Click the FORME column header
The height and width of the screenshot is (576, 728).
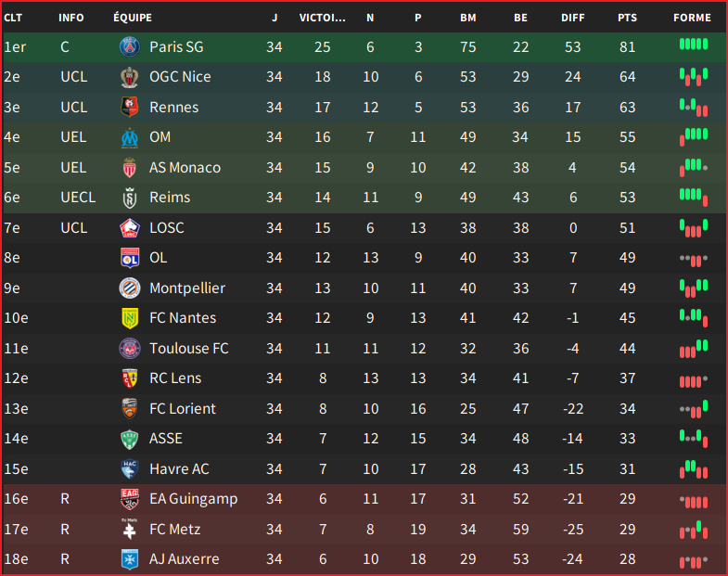[692, 18]
